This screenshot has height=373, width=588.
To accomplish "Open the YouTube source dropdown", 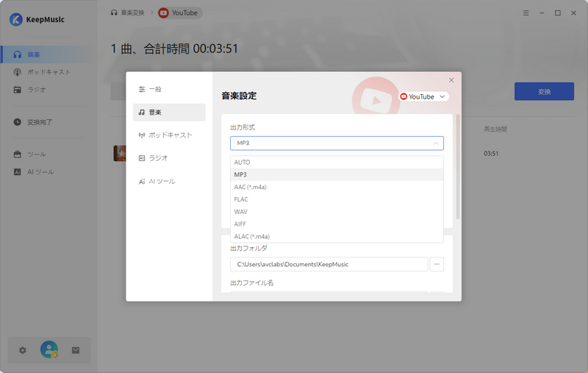I will tap(424, 96).
